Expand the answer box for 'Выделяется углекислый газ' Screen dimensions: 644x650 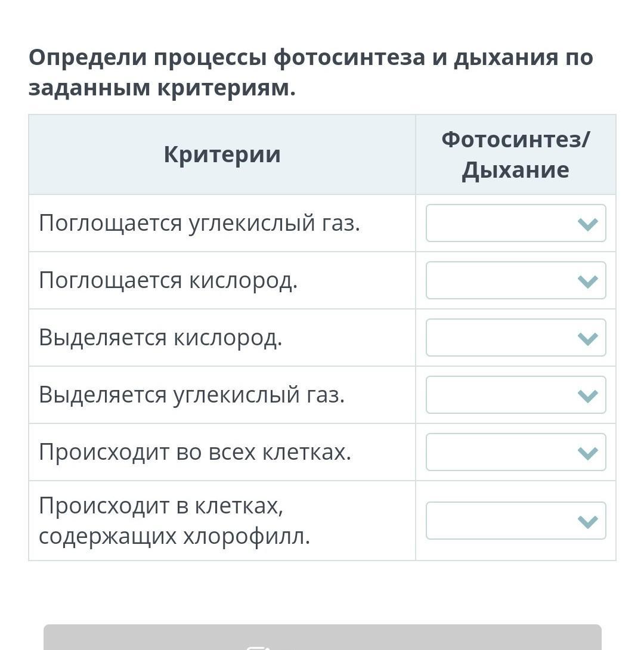pyautogui.click(x=515, y=395)
